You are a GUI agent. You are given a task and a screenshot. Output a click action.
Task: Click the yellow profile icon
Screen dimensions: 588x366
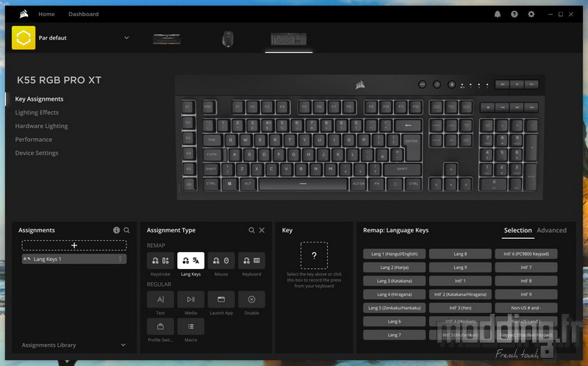(24, 37)
